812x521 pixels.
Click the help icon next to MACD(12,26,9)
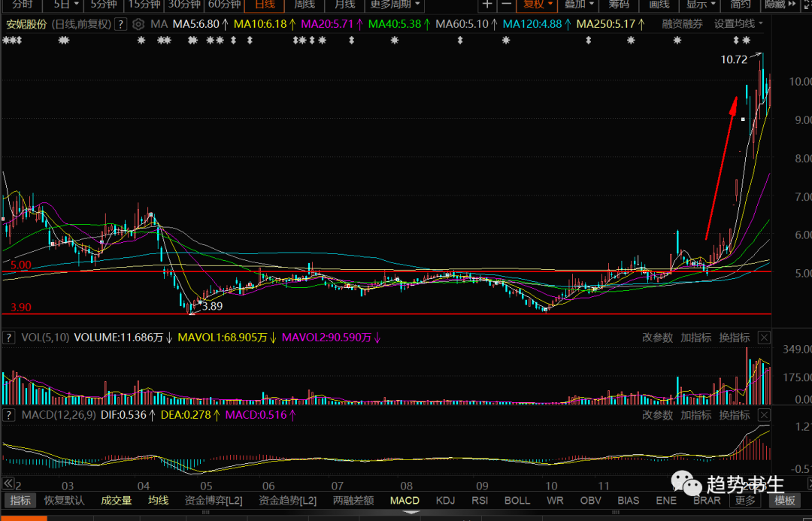[x=8, y=415]
